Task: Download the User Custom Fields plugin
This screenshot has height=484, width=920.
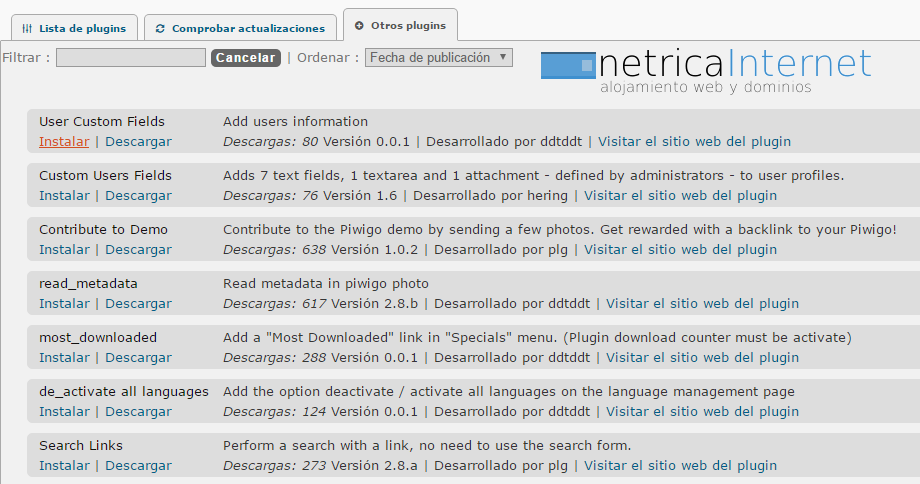Action: tap(138, 142)
